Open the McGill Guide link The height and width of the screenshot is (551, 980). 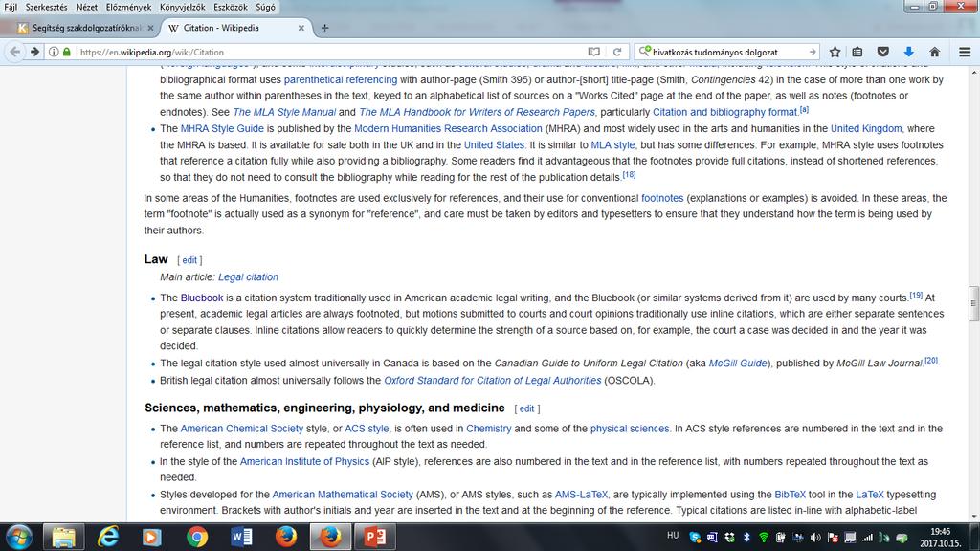738,363
